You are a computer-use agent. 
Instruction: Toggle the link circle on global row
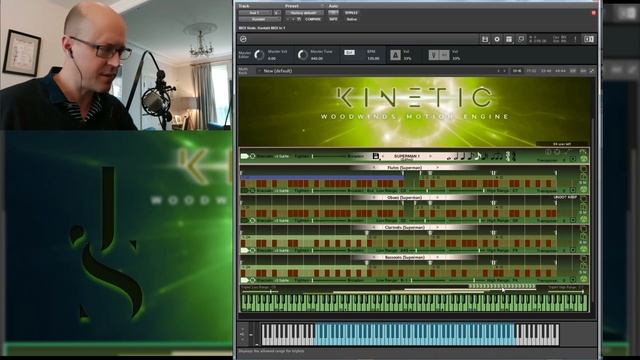click(x=253, y=156)
